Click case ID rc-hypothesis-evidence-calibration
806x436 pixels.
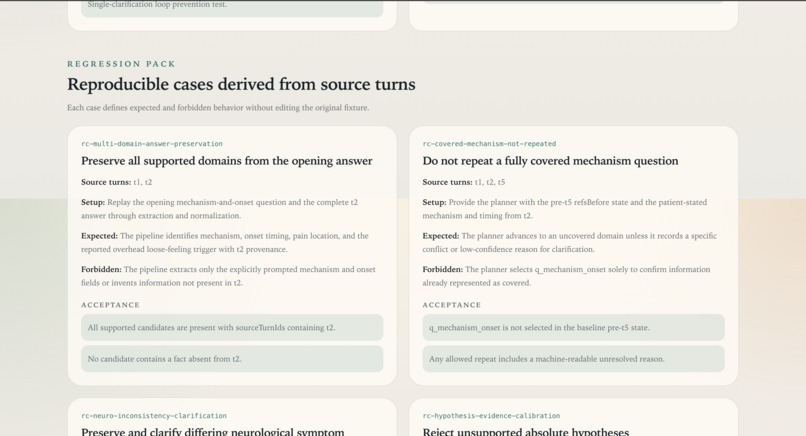click(x=491, y=415)
